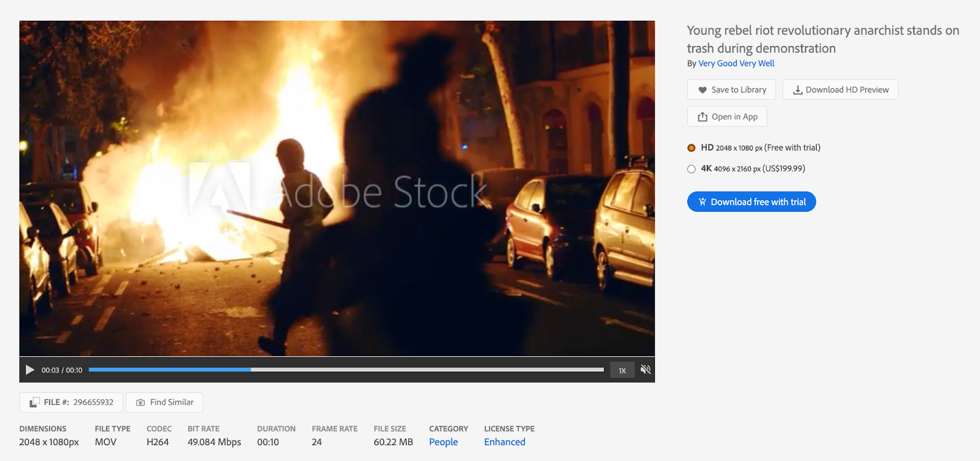The image size is (980, 461).
Task: Click the 60.22 MB file size value
Action: 393,442
